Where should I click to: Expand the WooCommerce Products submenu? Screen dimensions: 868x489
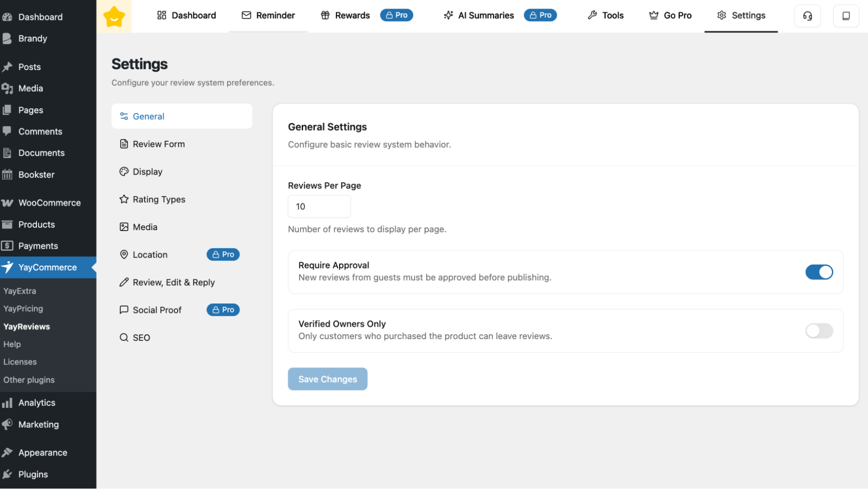[36, 225]
